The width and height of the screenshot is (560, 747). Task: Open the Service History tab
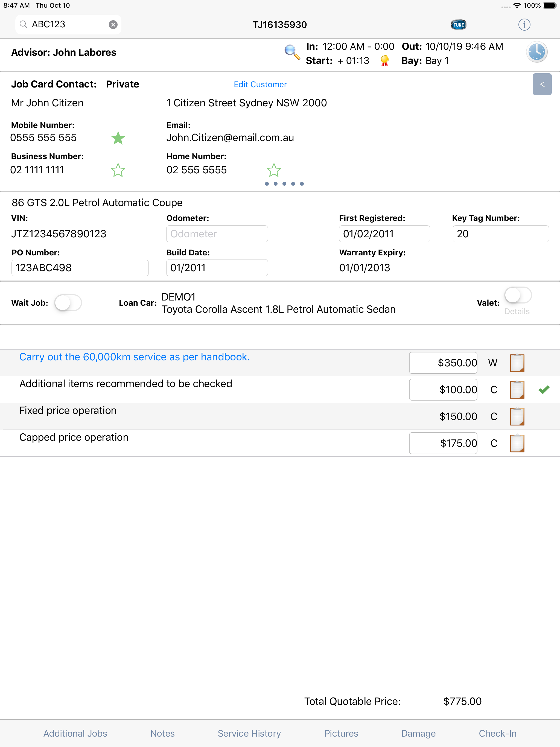pyautogui.click(x=249, y=733)
